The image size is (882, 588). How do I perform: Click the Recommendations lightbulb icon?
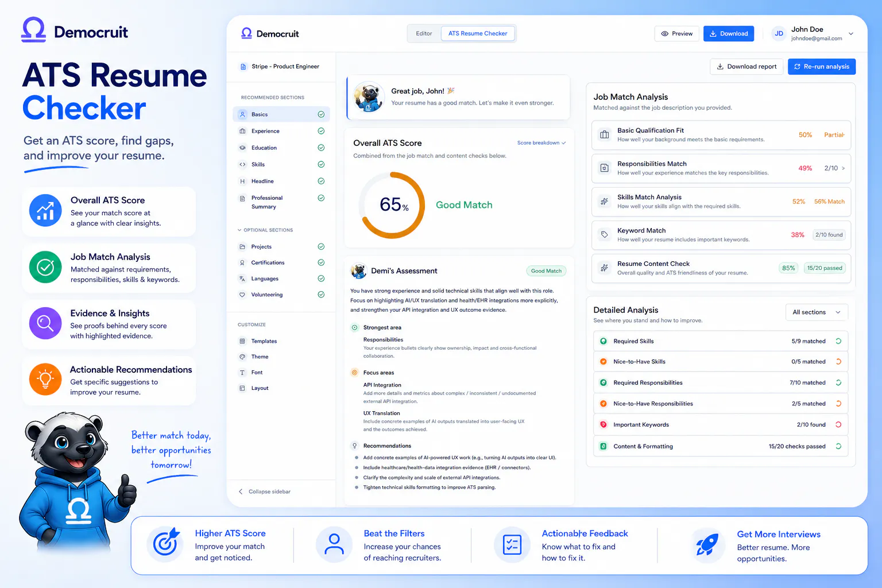(355, 446)
